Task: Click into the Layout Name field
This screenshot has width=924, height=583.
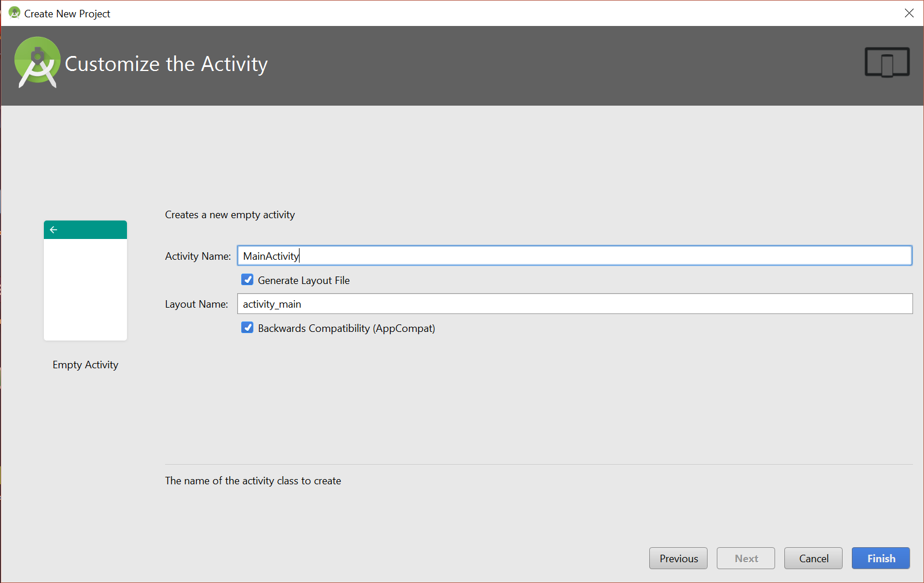Action: 574,304
